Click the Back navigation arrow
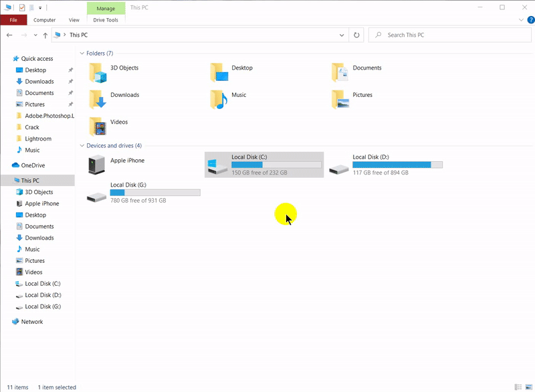This screenshot has height=392, width=535. click(x=9, y=35)
